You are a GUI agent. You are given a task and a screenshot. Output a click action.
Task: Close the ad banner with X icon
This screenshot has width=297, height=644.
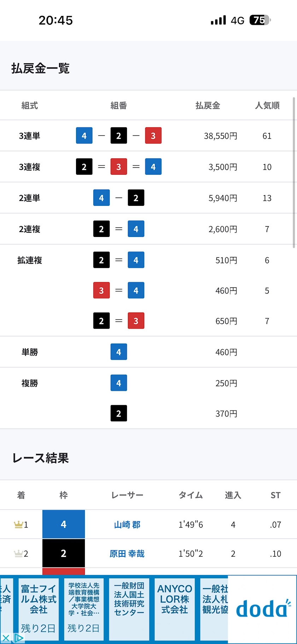6,638
